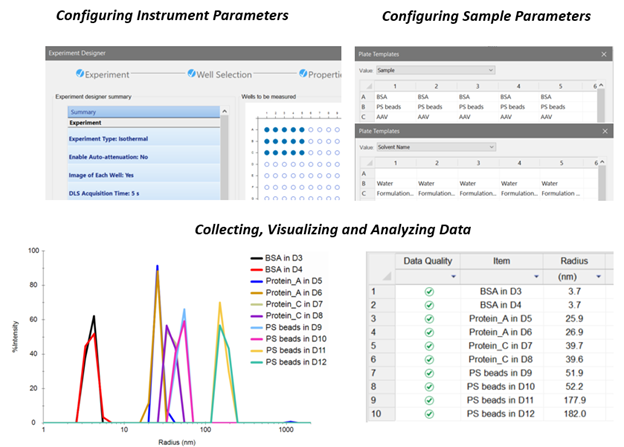Toggle the last empty well in the top row
This screenshot has width=624, height=447.
tap(338, 129)
